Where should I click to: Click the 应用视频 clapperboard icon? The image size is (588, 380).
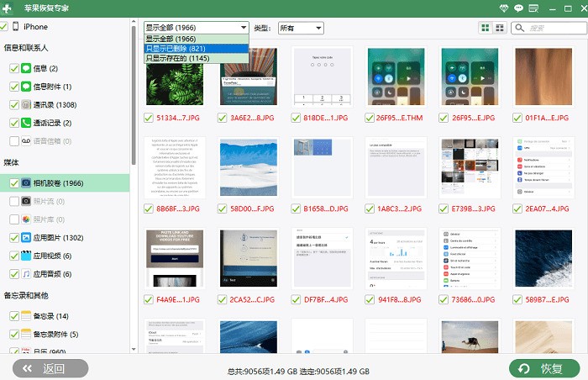(26, 256)
